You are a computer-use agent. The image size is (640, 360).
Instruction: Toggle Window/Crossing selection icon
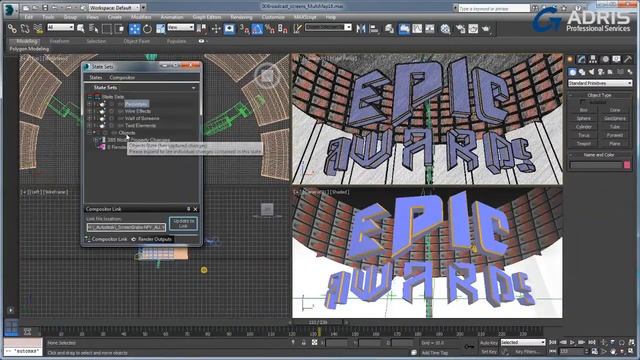(x=120, y=29)
